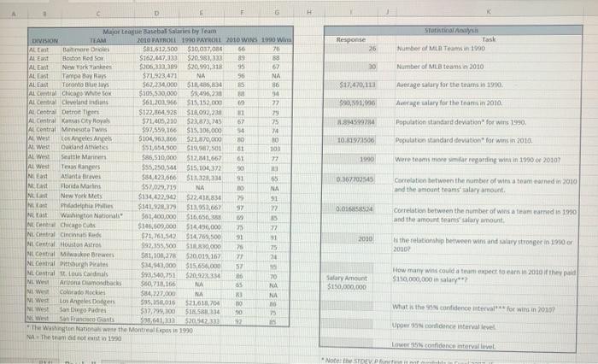Click empty Response cell for Upper 95% confidence level
The image size is (598, 364).
(x=347, y=325)
